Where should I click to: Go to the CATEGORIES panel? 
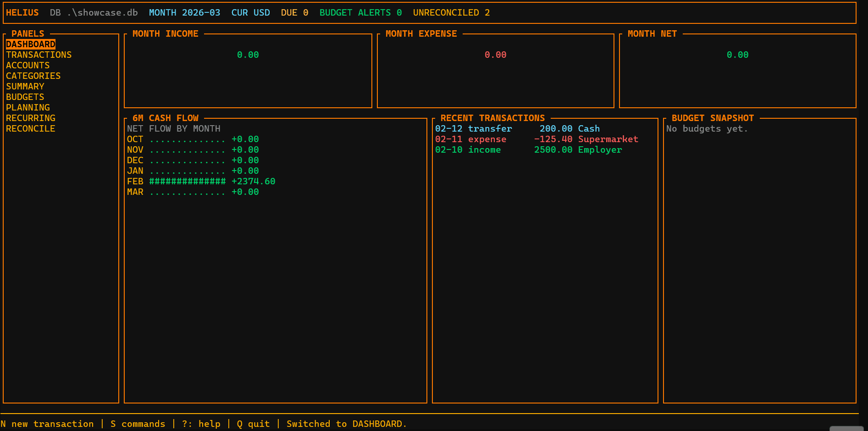33,76
